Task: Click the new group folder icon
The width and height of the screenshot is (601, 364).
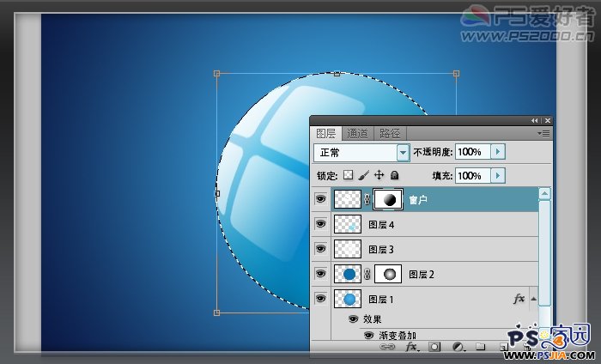Action: pos(480,348)
